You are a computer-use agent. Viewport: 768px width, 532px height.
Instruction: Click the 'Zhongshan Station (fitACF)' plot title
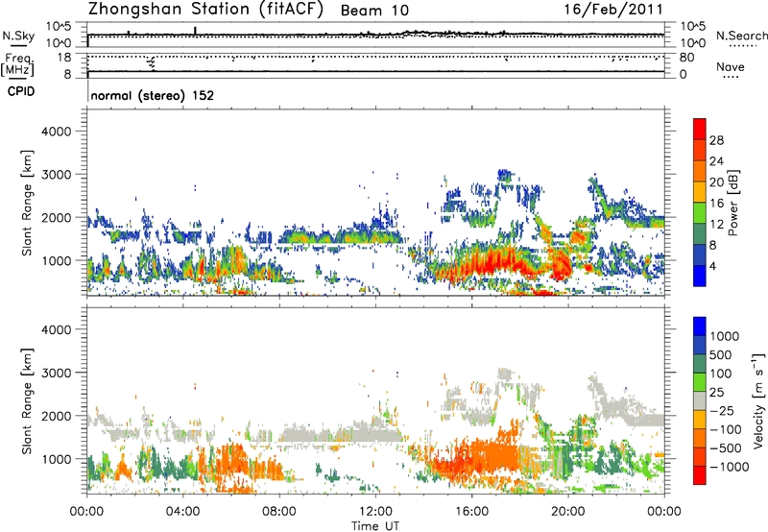[205, 10]
